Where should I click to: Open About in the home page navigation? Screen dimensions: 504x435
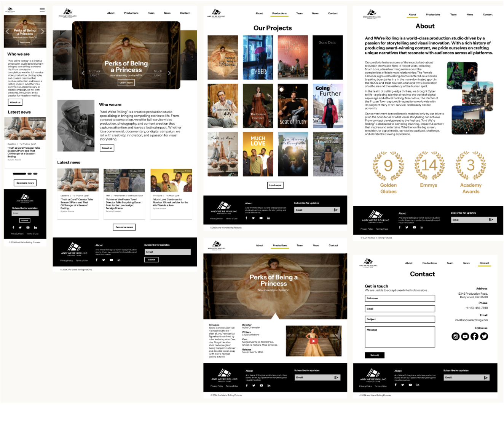(x=111, y=13)
